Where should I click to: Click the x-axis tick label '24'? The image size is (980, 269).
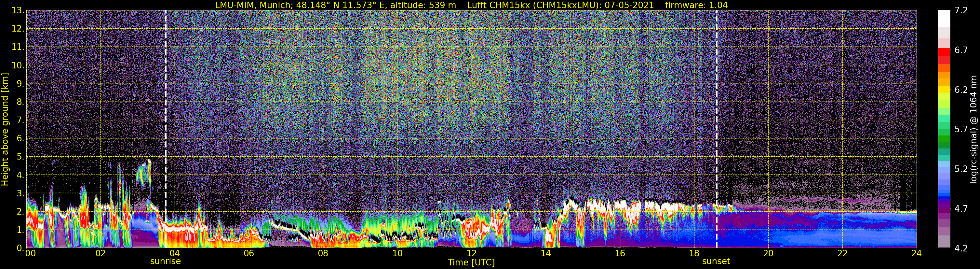tap(917, 253)
